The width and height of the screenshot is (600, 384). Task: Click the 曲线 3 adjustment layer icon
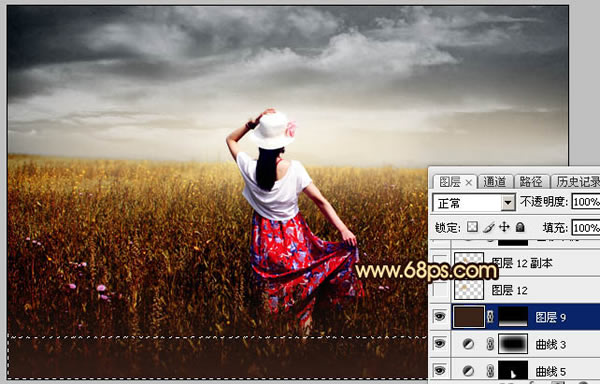(468, 344)
